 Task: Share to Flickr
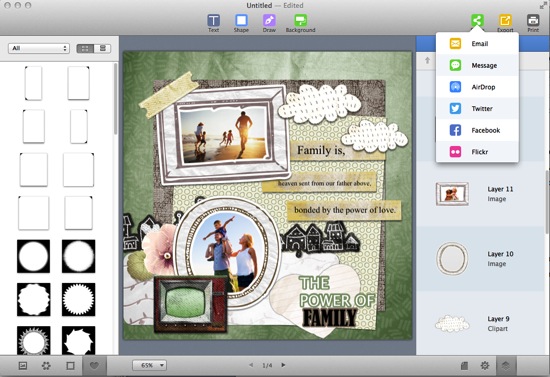(x=477, y=152)
